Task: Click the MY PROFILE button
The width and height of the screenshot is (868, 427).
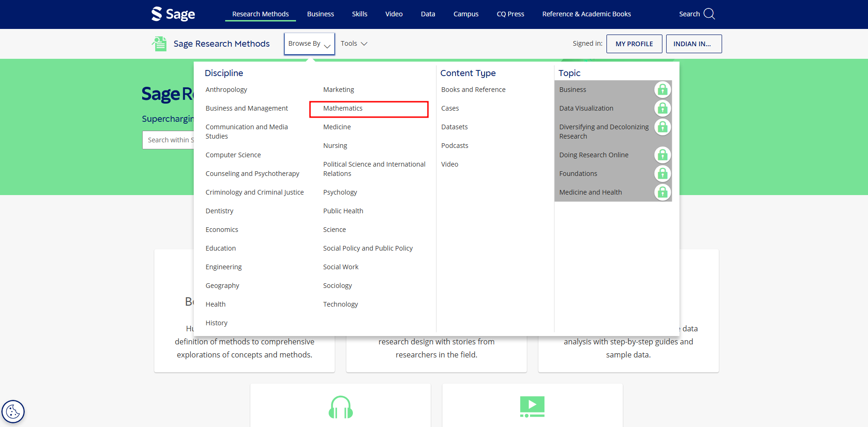Action: click(634, 44)
